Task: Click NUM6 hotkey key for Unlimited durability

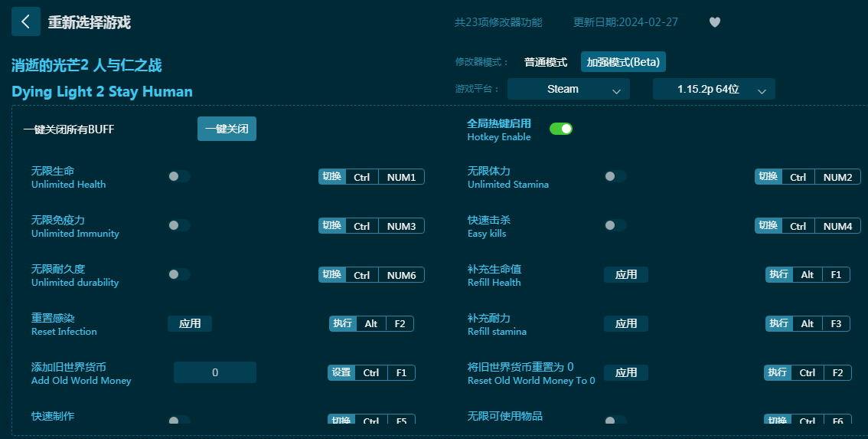Action: 401,275
